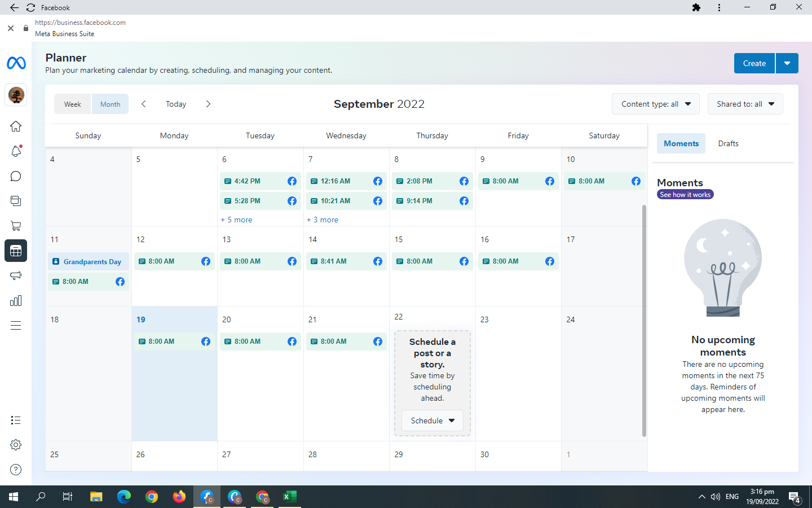The width and height of the screenshot is (812, 508).
Task: Open the Task View icon on taskbar
Action: coord(68,497)
